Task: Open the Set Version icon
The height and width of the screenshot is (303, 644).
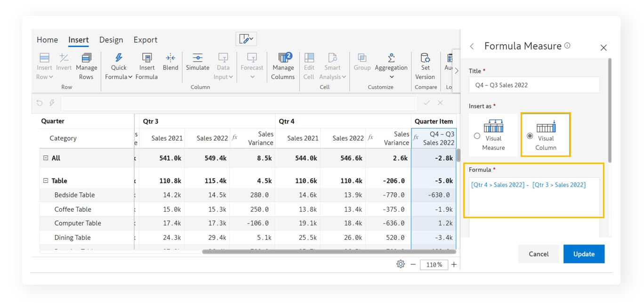Action: (x=425, y=57)
